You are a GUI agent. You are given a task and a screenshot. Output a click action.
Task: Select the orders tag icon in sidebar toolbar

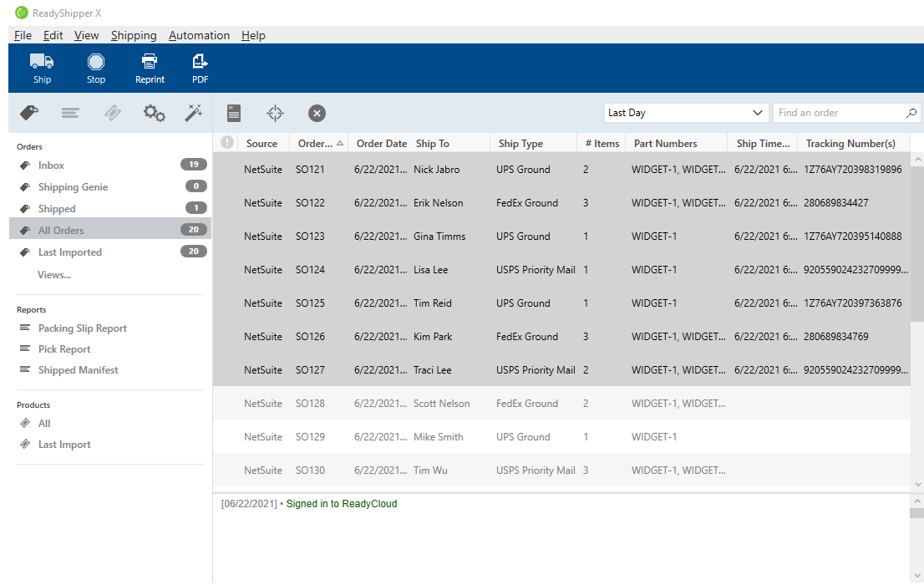point(29,113)
